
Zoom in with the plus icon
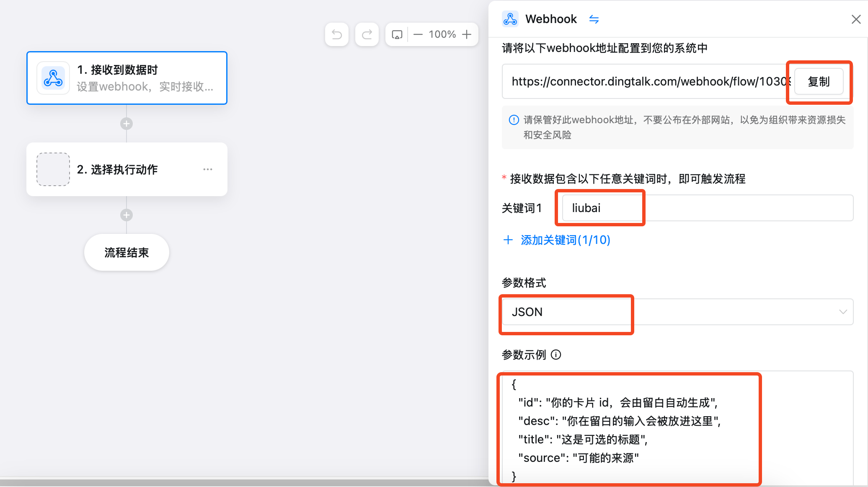coord(467,34)
